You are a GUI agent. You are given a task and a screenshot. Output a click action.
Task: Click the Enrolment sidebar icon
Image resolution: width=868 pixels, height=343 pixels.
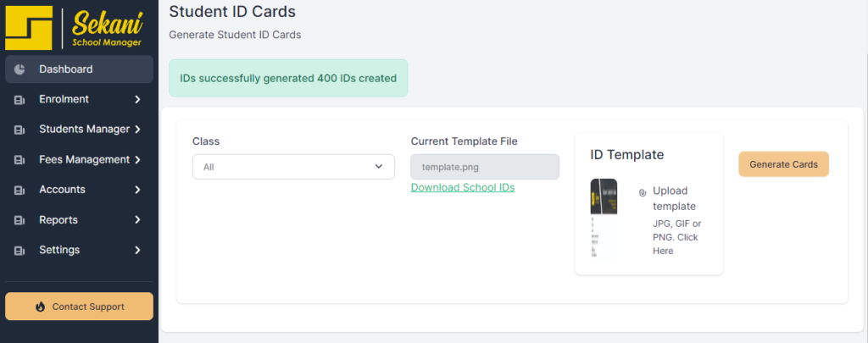[19, 100]
